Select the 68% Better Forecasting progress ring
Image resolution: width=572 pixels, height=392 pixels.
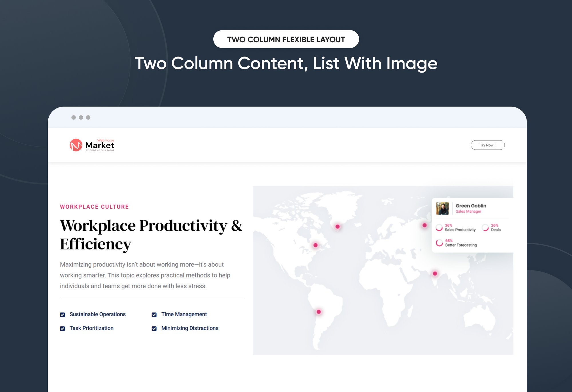[439, 243]
